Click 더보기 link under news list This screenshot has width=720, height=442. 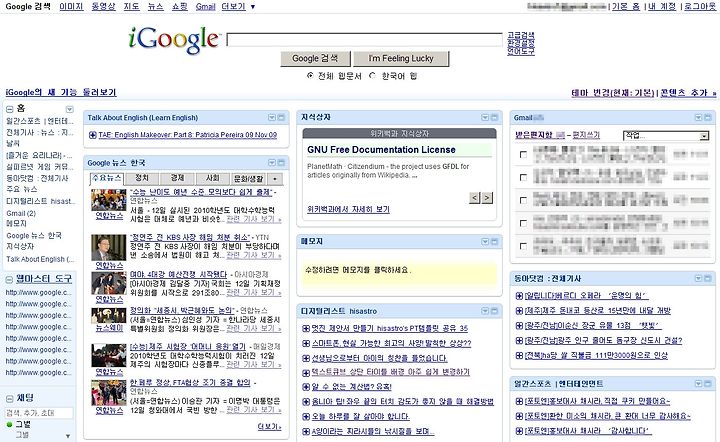(269, 427)
